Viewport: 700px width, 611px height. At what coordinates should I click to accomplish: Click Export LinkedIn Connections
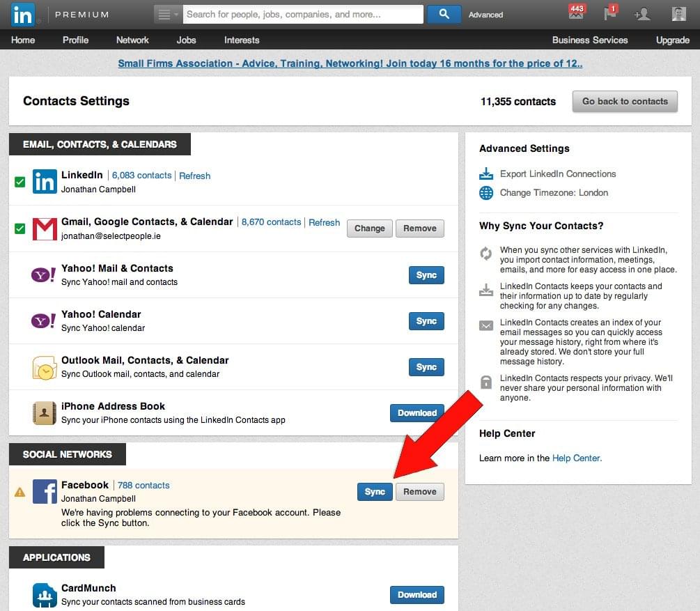[558, 173]
